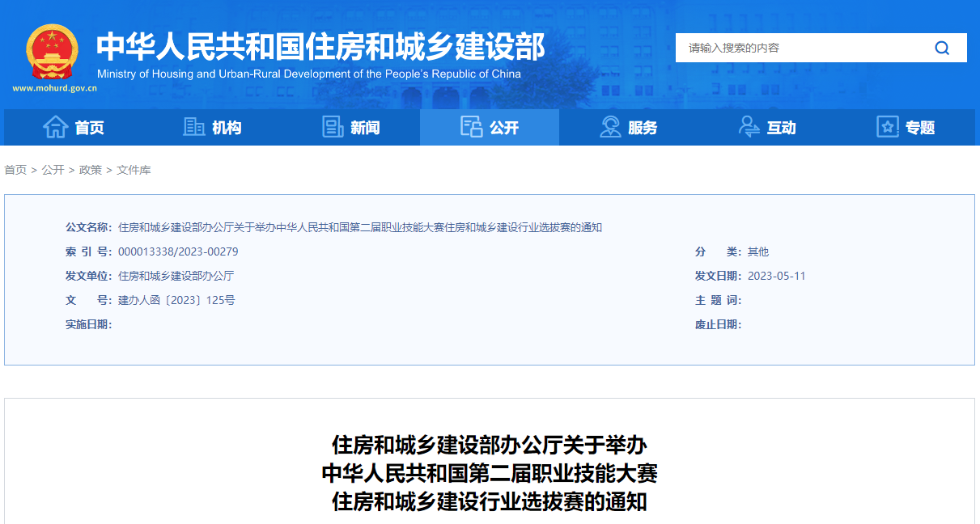Open the 新闻 nav tab
The width and height of the screenshot is (980, 524).
(x=350, y=128)
